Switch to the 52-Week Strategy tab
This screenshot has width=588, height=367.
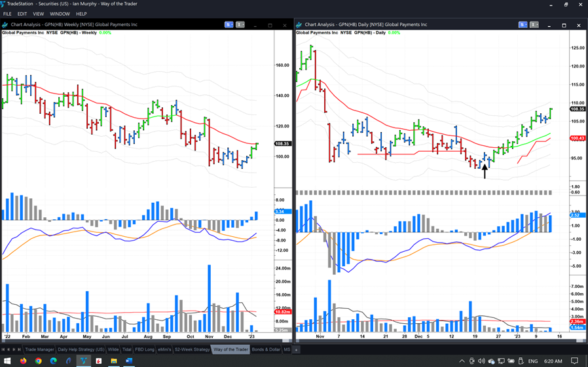[x=192, y=349]
